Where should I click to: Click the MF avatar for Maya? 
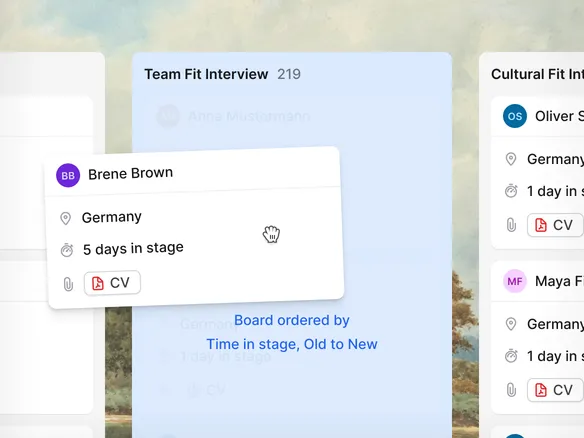click(x=515, y=281)
